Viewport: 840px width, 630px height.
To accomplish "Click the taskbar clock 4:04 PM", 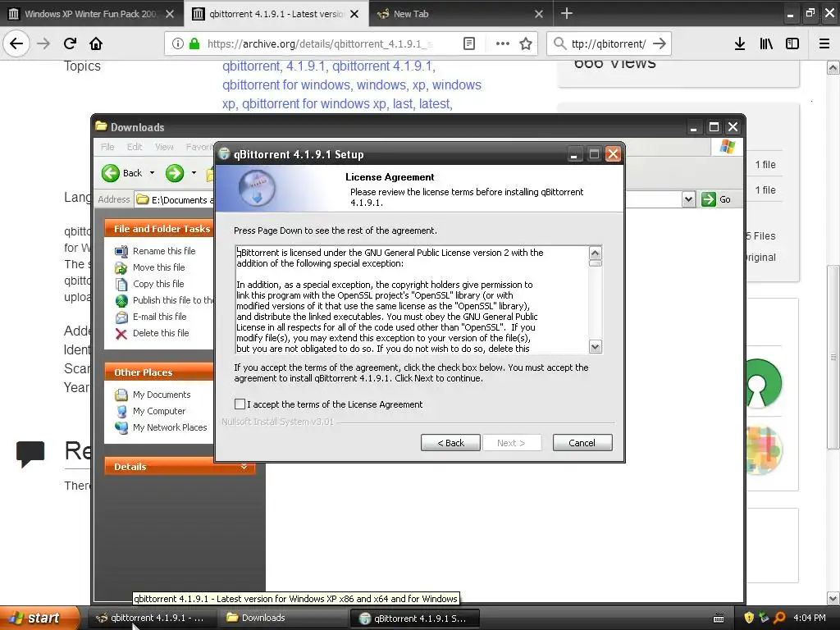I will tap(809, 618).
